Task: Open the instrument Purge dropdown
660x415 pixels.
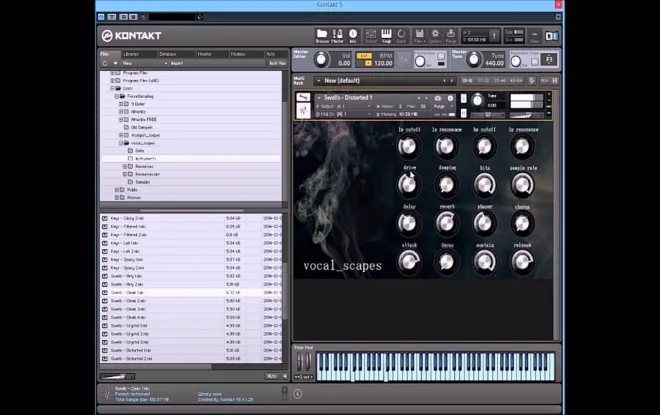Action: 443,106
